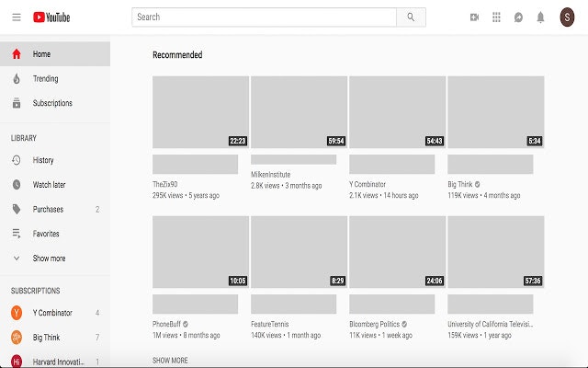
Task: Open Purchases in the Library
Action: [55, 209]
